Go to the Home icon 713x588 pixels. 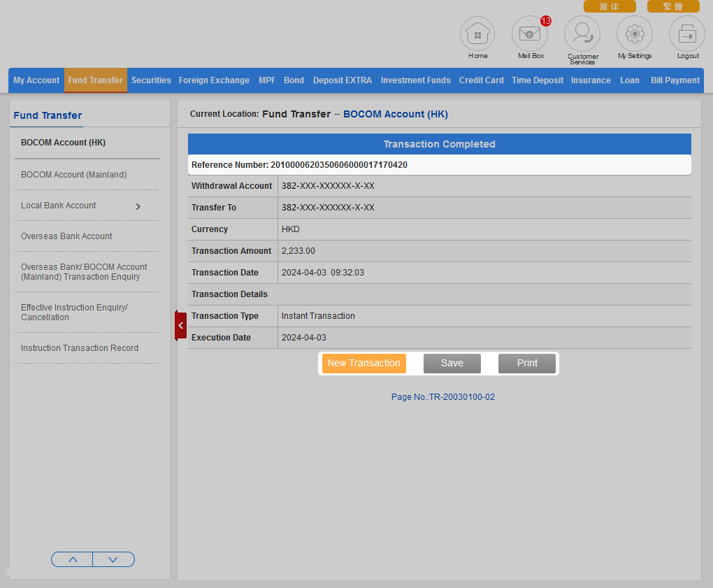tap(477, 34)
